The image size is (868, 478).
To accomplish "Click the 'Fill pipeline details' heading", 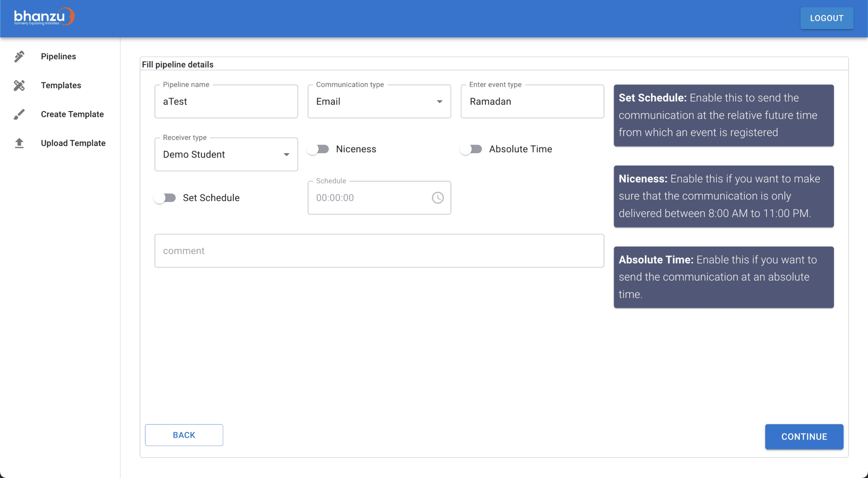I will (x=178, y=65).
